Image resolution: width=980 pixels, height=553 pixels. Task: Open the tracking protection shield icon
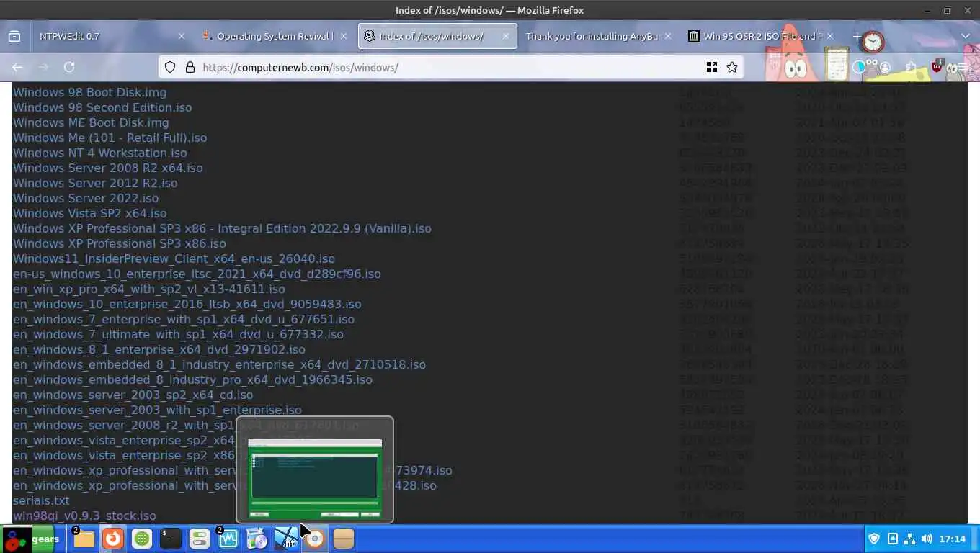[170, 67]
